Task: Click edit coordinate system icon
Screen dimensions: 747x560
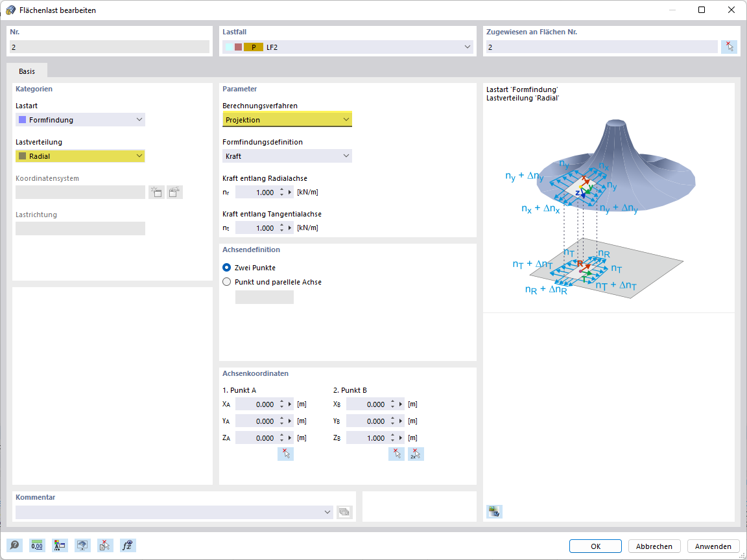Action: [x=175, y=192]
